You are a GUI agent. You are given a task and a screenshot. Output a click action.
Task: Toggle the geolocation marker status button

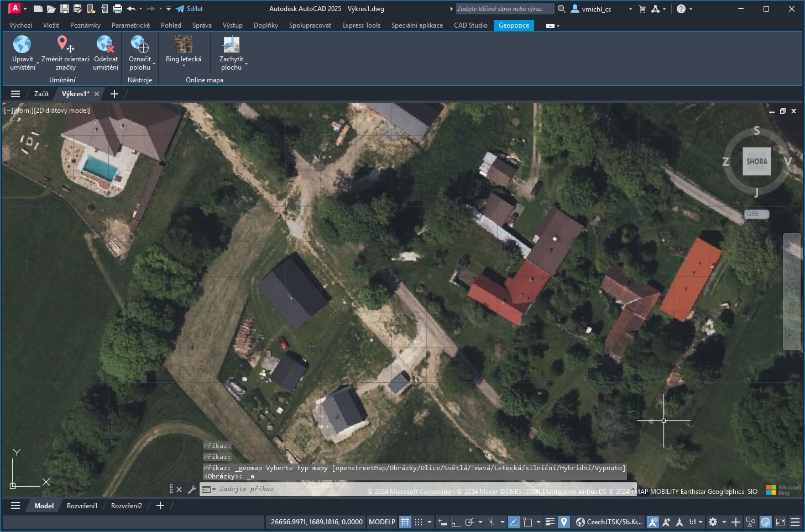click(563, 522)
